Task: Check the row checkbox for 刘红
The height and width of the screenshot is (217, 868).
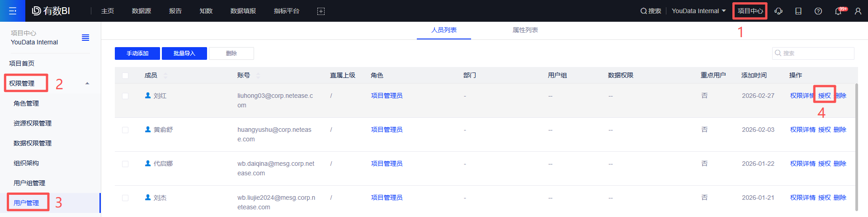Action: (x=125, y=96)
